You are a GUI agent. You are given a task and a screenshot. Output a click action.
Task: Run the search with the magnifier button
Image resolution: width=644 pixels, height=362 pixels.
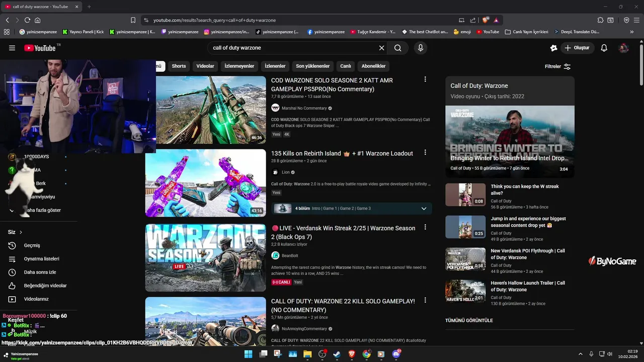pyautogui.click(x=398, y=48)
